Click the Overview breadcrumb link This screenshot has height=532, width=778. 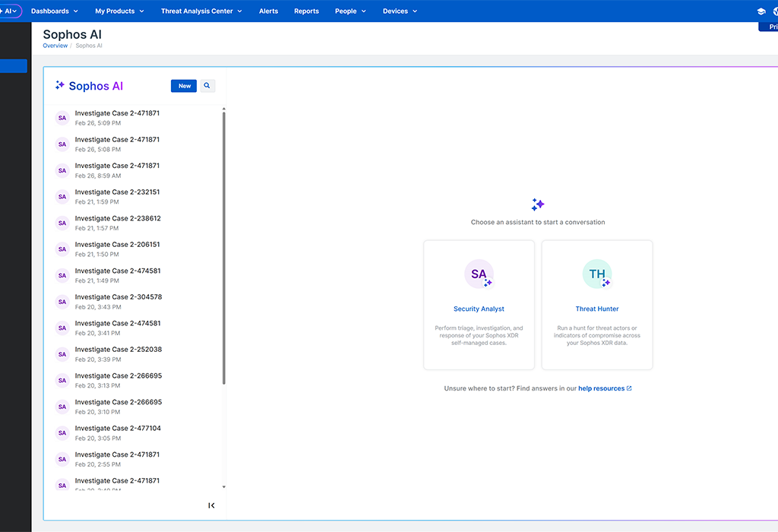pyautogui.click(x=55, y=46)
